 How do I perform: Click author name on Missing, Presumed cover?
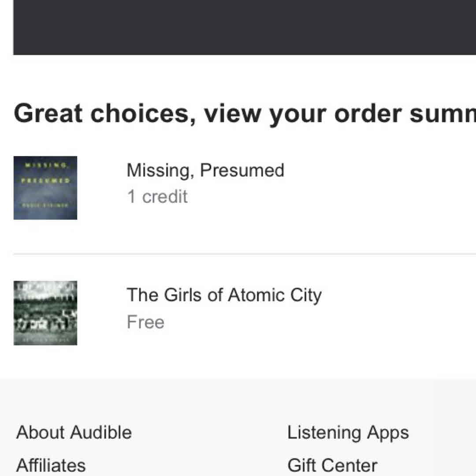(x=45, y=205)
